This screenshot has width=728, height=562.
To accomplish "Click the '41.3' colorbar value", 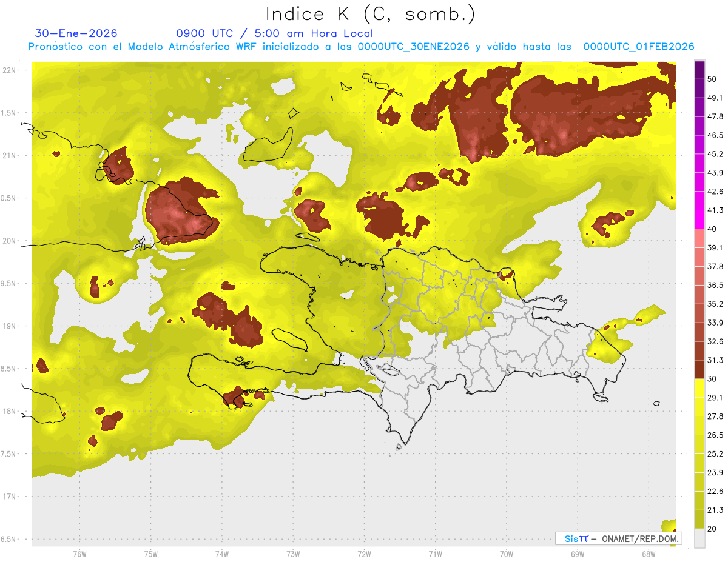I will click(x=715, y=210).
